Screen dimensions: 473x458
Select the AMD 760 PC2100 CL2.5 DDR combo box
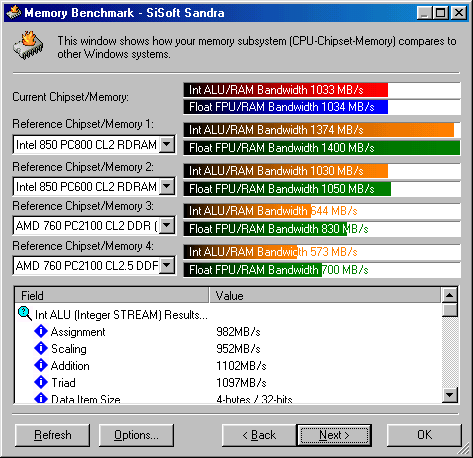[94, 265]
